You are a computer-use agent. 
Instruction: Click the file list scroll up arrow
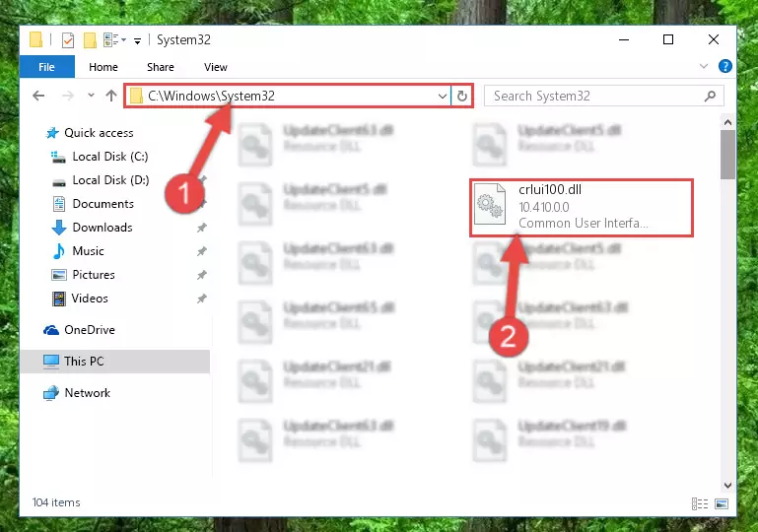click(x=727, y=122)
